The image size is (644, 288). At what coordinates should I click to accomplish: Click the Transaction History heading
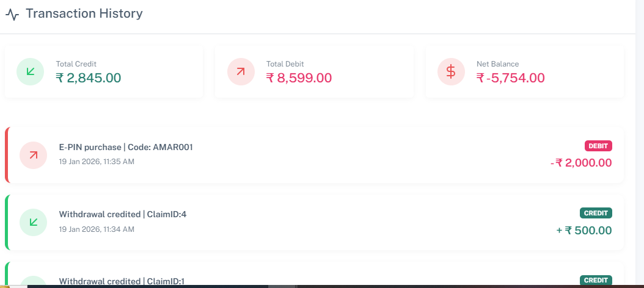pyautogui.click(x=84, y=13)
